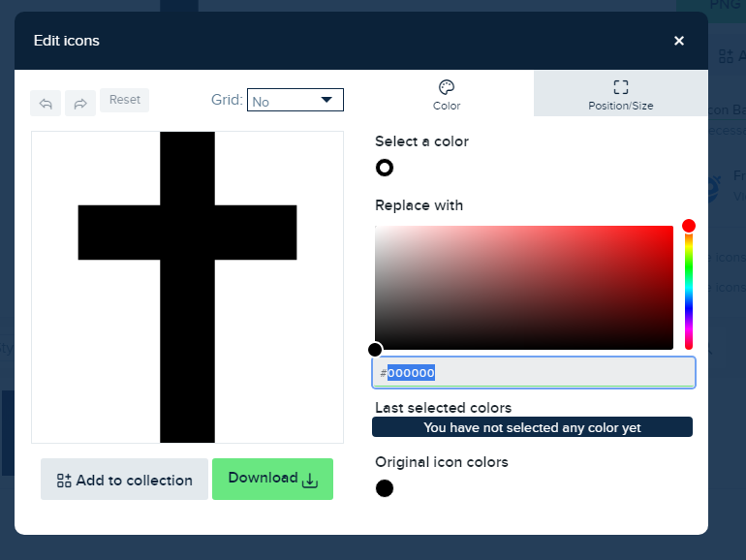746x560 pixels.
Task: Click the hex color code input field
Action: (538, 373)
